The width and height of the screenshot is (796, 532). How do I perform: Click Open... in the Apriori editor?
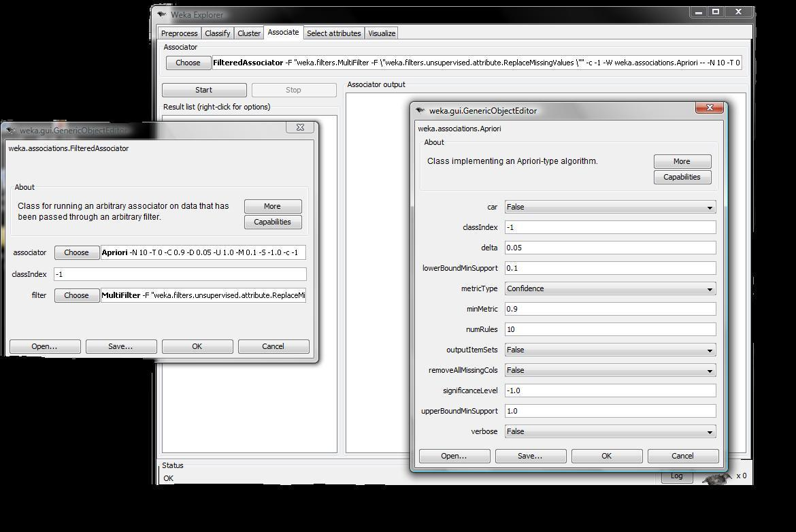point(454,456)
